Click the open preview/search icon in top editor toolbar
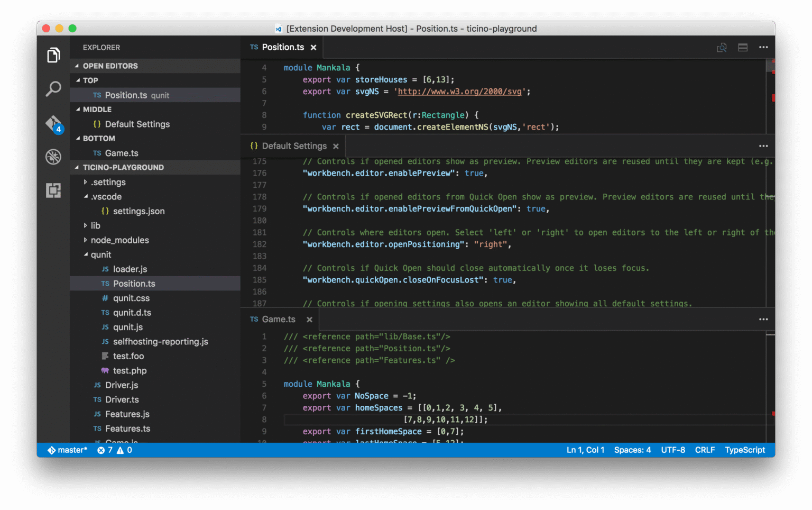The height and width of the screenshot is (510, 812). 722,48
